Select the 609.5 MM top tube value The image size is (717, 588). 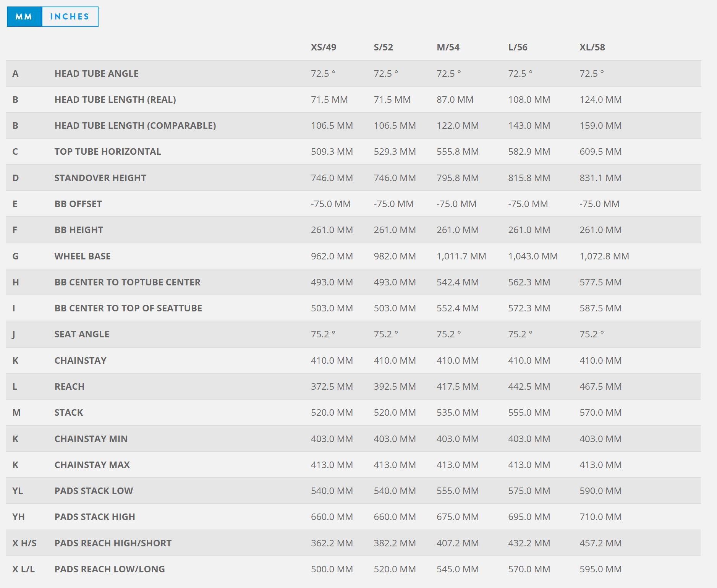[600, 151]
